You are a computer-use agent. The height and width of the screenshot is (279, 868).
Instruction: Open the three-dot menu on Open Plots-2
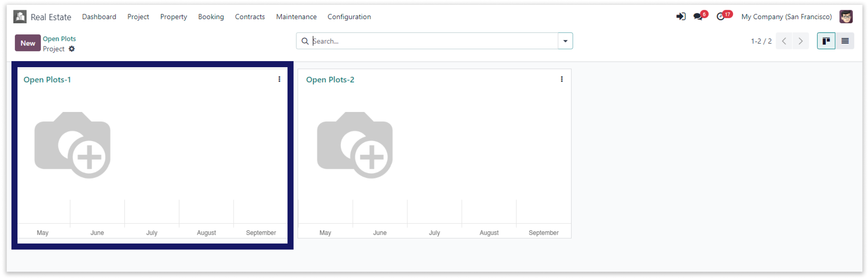pyautogui.click(x=562, y=79)
